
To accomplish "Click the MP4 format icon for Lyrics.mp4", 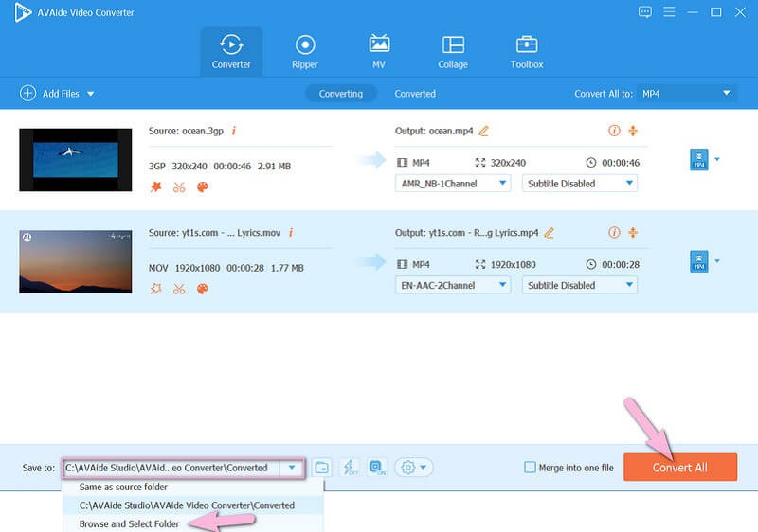I will coord(699,261).
